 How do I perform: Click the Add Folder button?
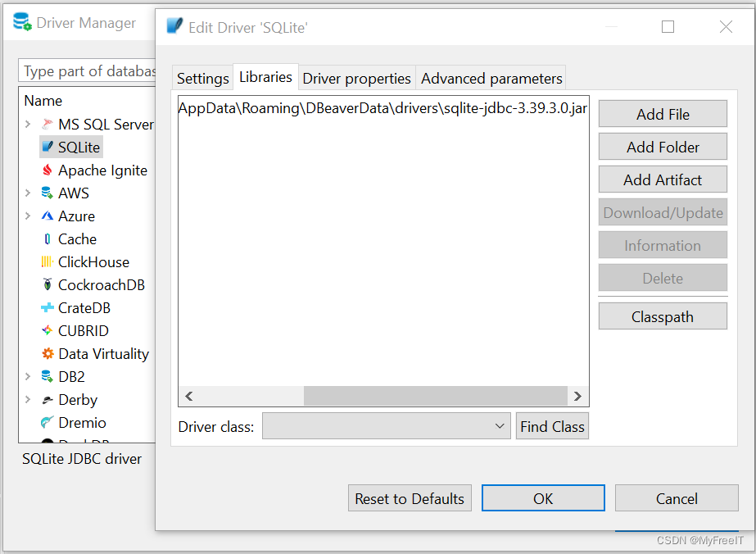point(663,147)
